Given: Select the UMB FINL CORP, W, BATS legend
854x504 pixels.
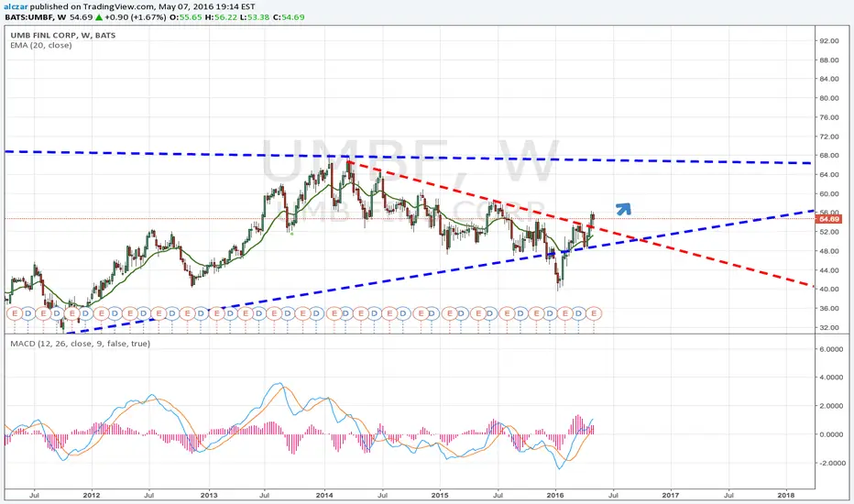Looking at the screenshot, I should 63,36.
